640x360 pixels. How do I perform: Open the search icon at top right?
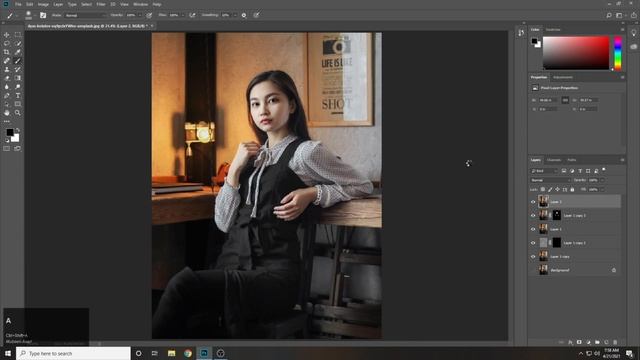tap(609, 15)
